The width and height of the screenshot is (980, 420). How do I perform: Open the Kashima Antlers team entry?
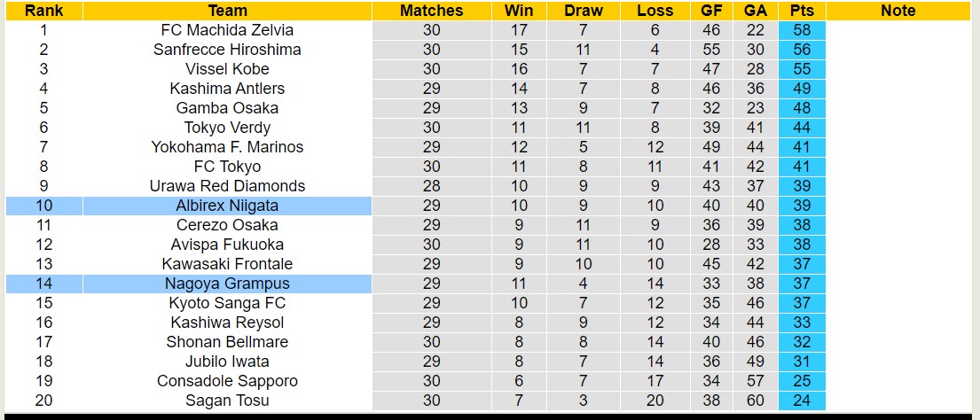[227, 89]
